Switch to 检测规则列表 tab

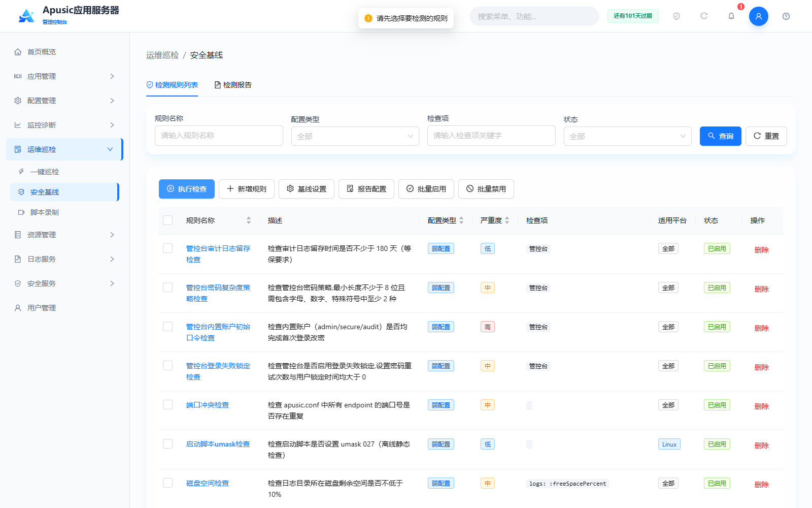(172, 85)
